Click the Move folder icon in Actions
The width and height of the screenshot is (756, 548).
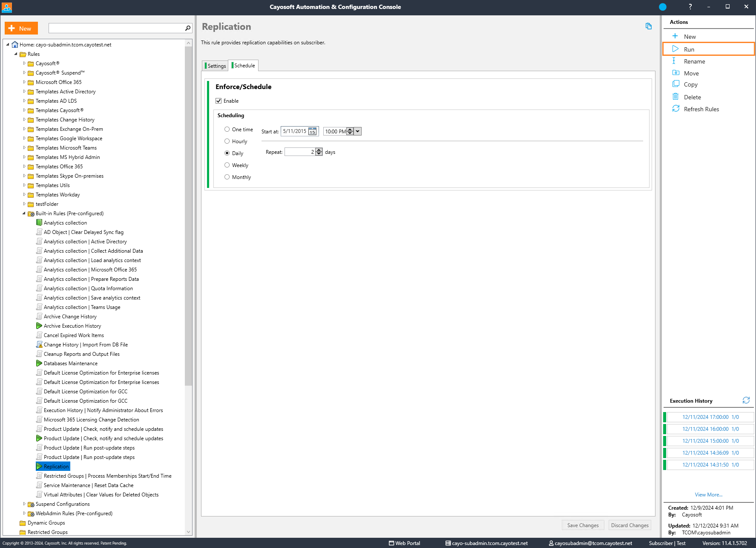676,73
